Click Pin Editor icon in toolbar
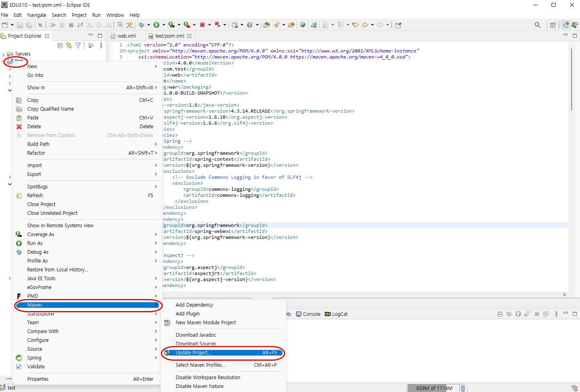 click(398, 25)
